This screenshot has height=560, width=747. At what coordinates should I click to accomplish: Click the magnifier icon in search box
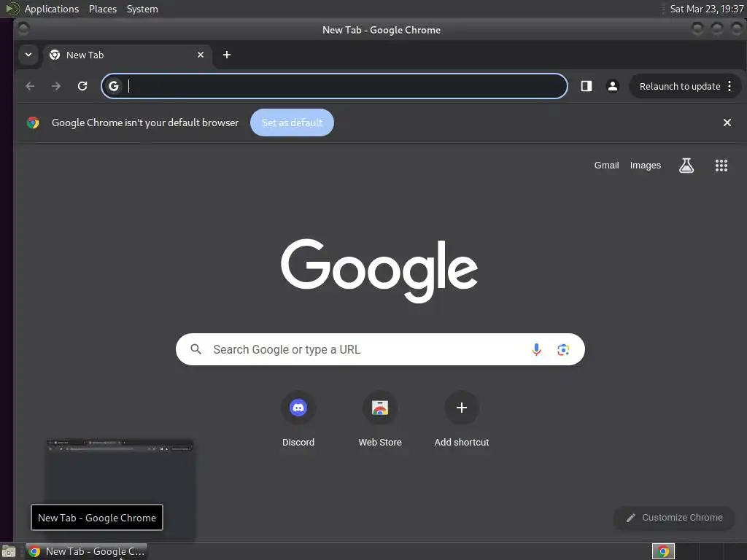pyautogui.click(x=196, y=349)
